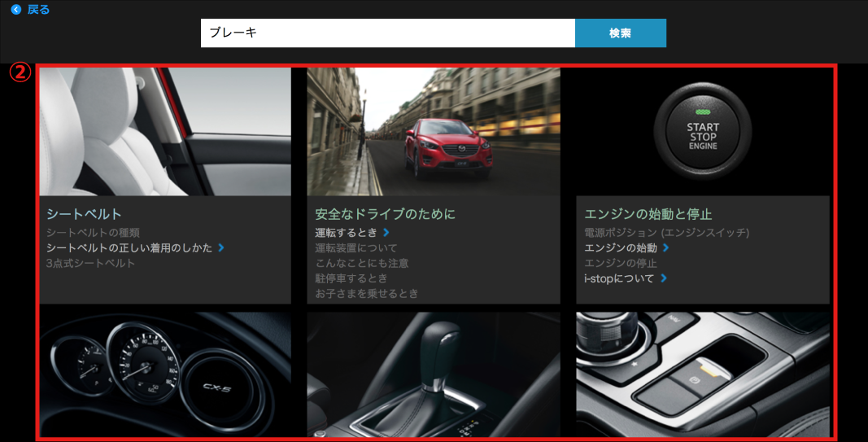Screen dimensions: 868x442
Task: Open the parking brake switch thumbnail
Action: click(x=702, y=374)
